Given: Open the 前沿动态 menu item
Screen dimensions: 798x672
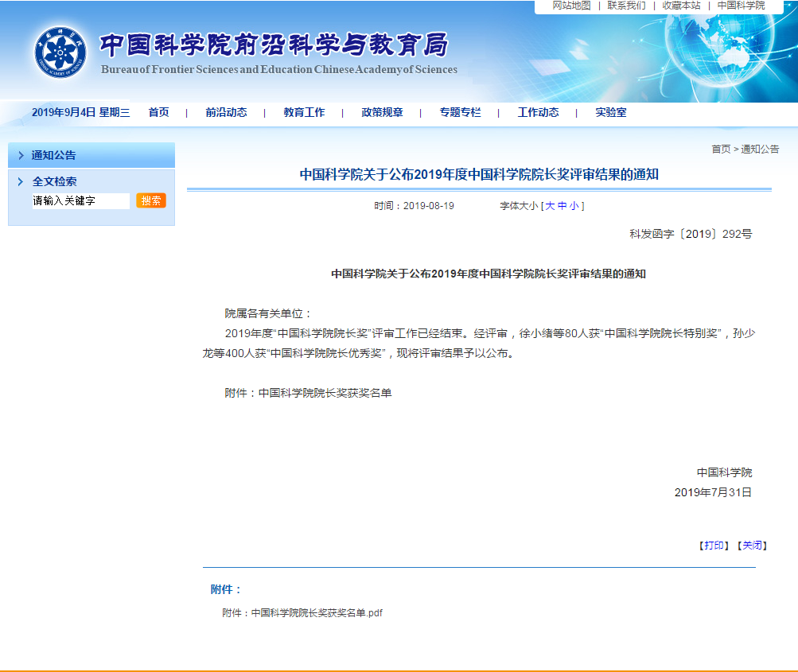Looking at the screenshot, I should (x=226, y=113).
